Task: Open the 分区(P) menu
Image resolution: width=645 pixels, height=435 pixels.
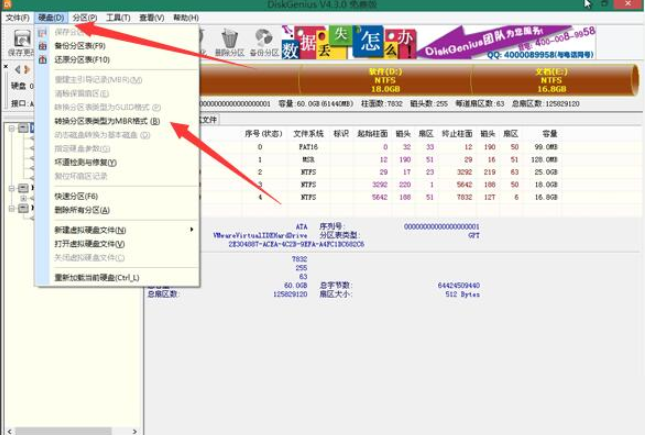Action: (x=84, y=18)
